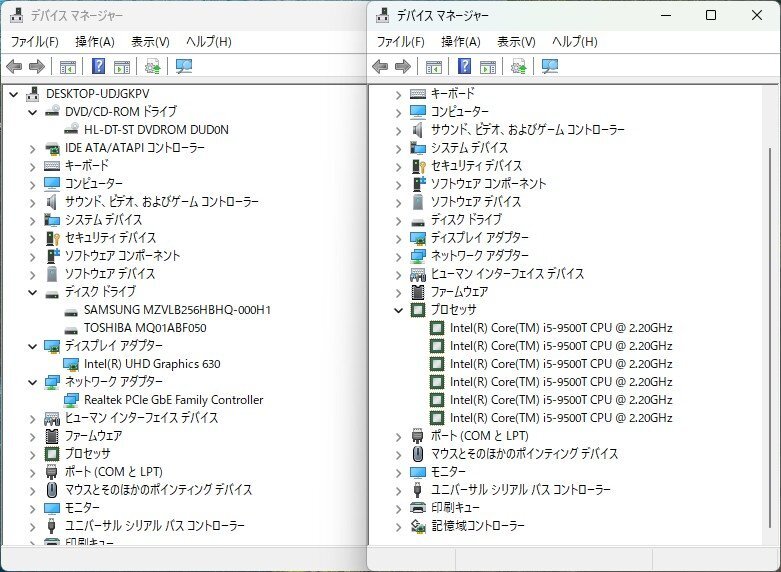Viewport: 781px width, 572px height.
Task: Select Realtek PCIe GbE Family Controller
Action: (173, 400)
